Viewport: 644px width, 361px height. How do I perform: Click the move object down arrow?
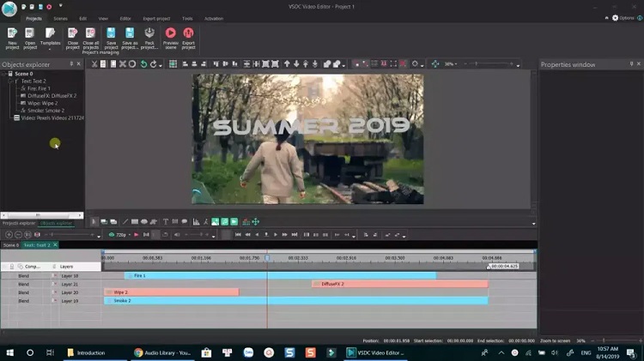click(x=296, y=64)
